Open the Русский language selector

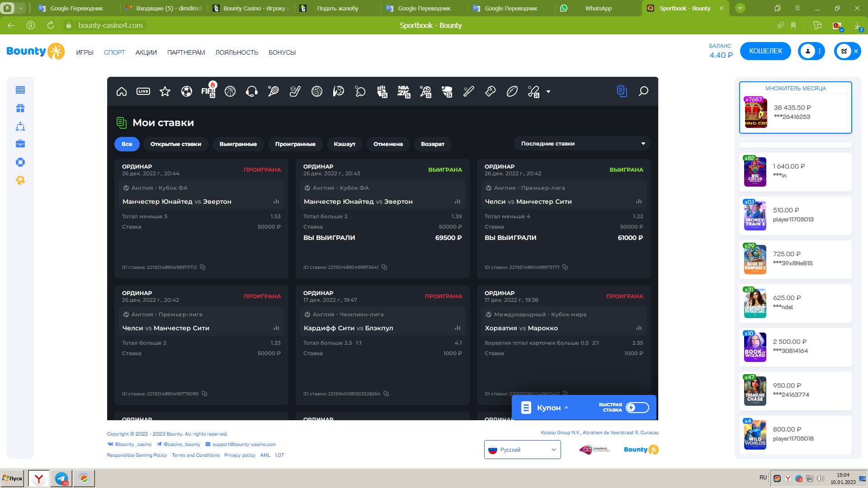point(522,450)
